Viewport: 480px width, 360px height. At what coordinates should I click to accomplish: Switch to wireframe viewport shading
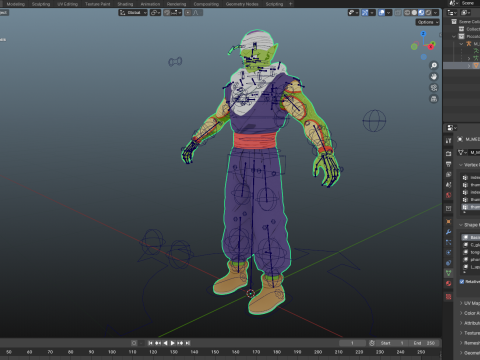[x=407, y=13]
